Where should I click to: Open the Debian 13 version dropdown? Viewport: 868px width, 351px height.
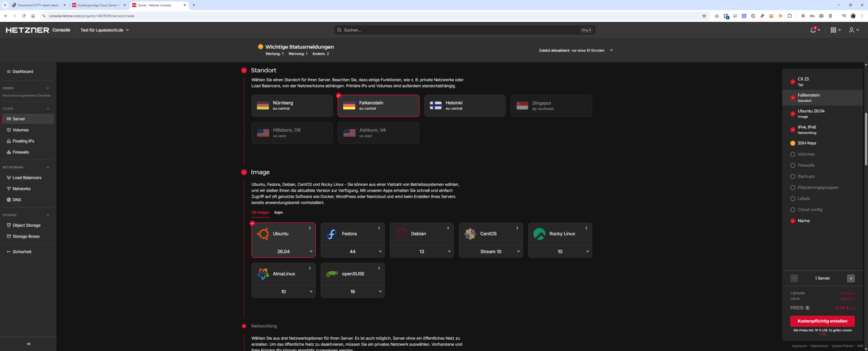[422, 251]
